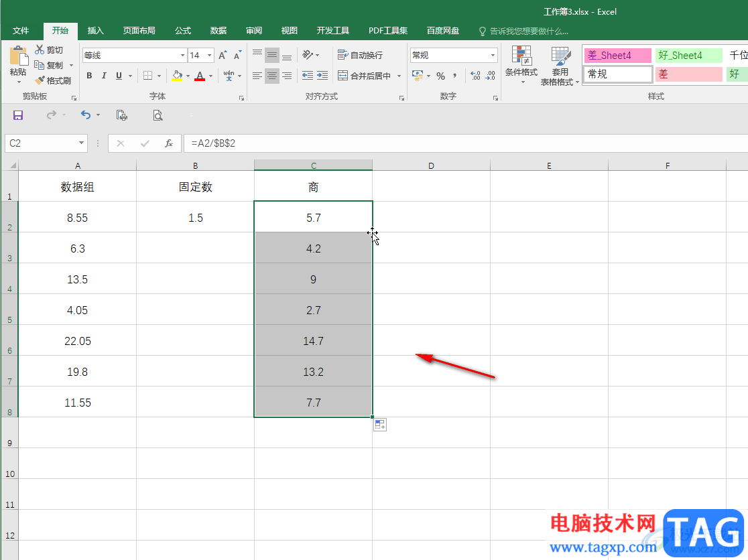Viewport: 748px width, 560px height.
Task: Click the Print Preview magnifier icon
Action: [x=158, y=115]
